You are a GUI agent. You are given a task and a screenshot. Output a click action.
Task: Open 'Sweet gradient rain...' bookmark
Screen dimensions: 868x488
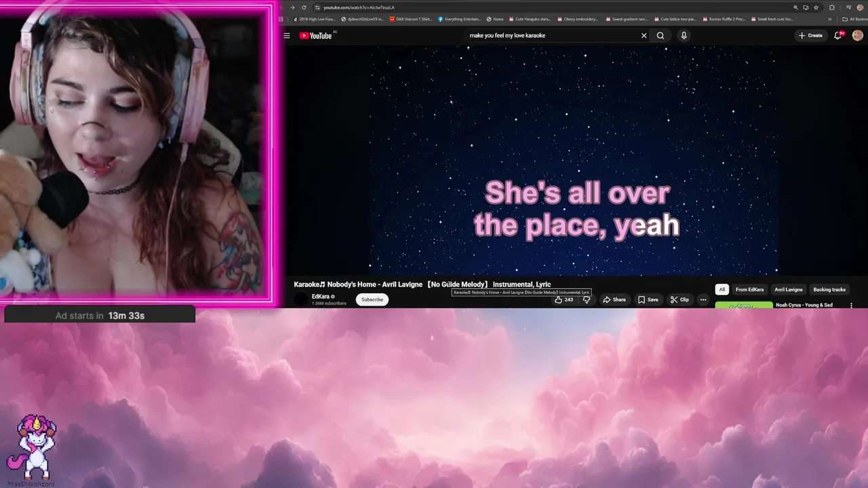[x=626, y=19]
